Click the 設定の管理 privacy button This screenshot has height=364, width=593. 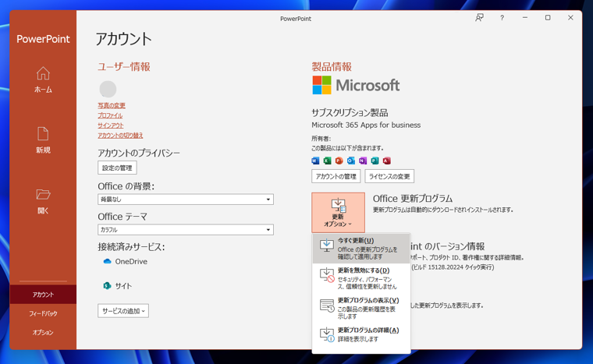click(x=117, y=168)
